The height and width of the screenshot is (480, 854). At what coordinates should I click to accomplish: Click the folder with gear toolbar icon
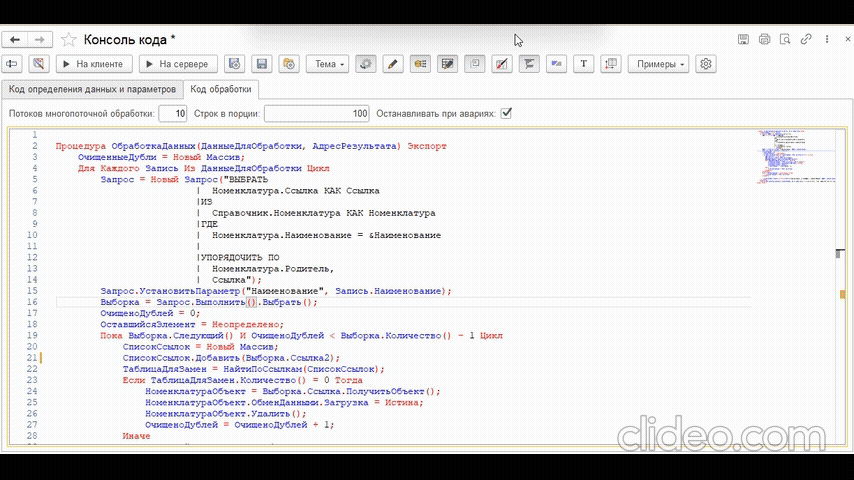(x=289, y=64)
